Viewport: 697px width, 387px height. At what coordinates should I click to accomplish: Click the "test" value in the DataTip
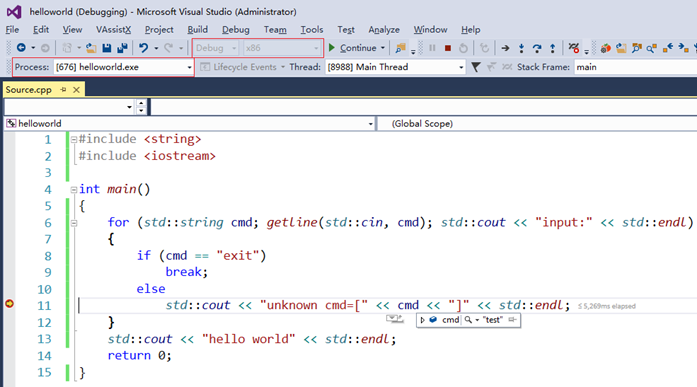493,320
